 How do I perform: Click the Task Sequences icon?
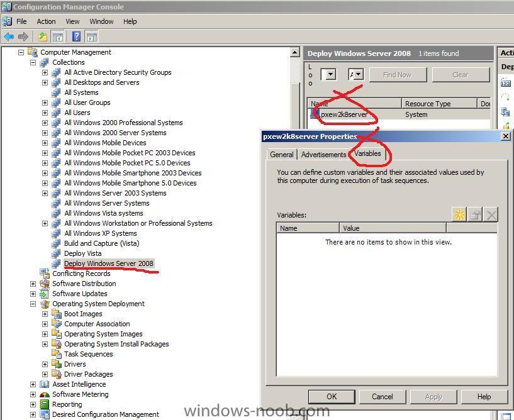[x=57, y=354]
